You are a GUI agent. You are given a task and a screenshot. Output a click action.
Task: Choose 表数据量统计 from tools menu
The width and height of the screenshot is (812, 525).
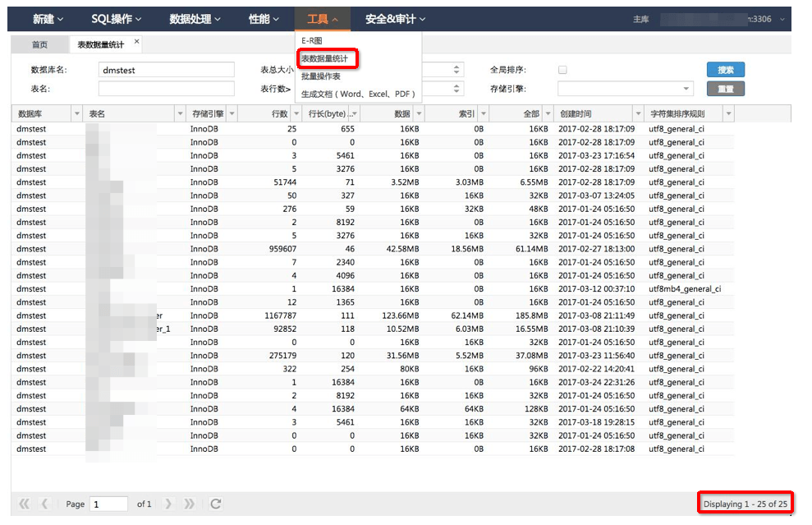(x=324, y=58)
